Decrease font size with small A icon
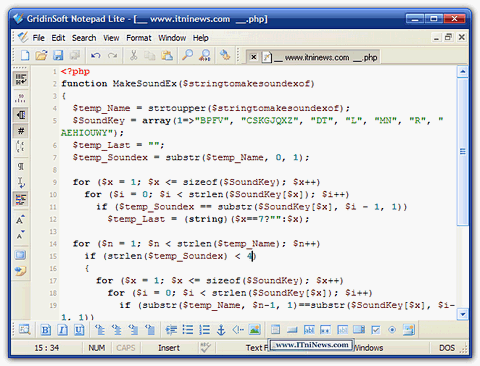This screenshot has width=480, height=366. pos(21,235)
